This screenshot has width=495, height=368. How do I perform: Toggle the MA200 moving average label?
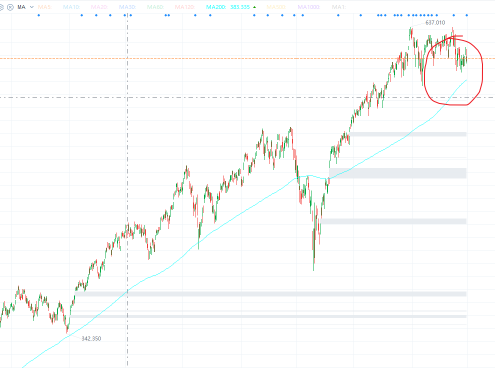tap(216, 7)
